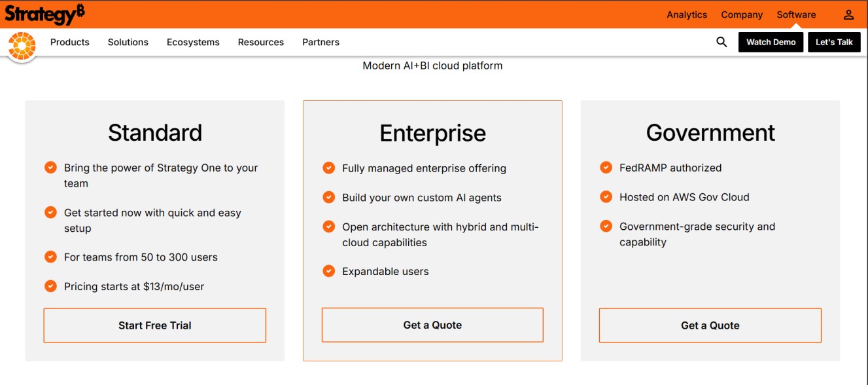
Task: Open the Company top menu item
Action: tap(742, 14)
